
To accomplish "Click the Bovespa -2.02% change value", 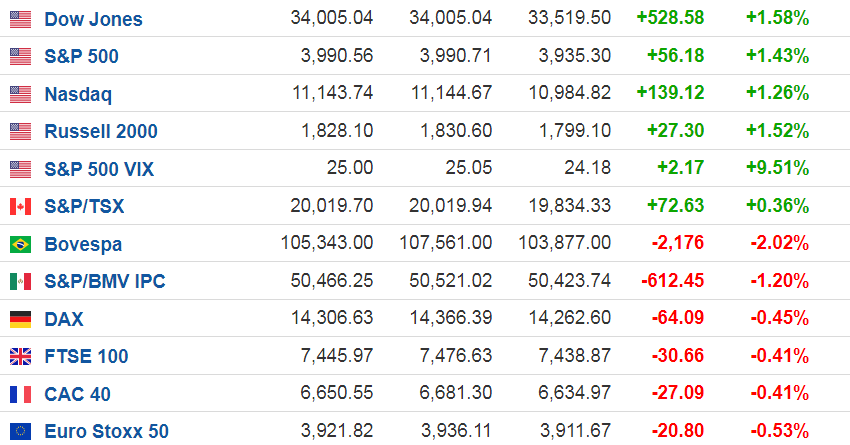I will [779, 244].
